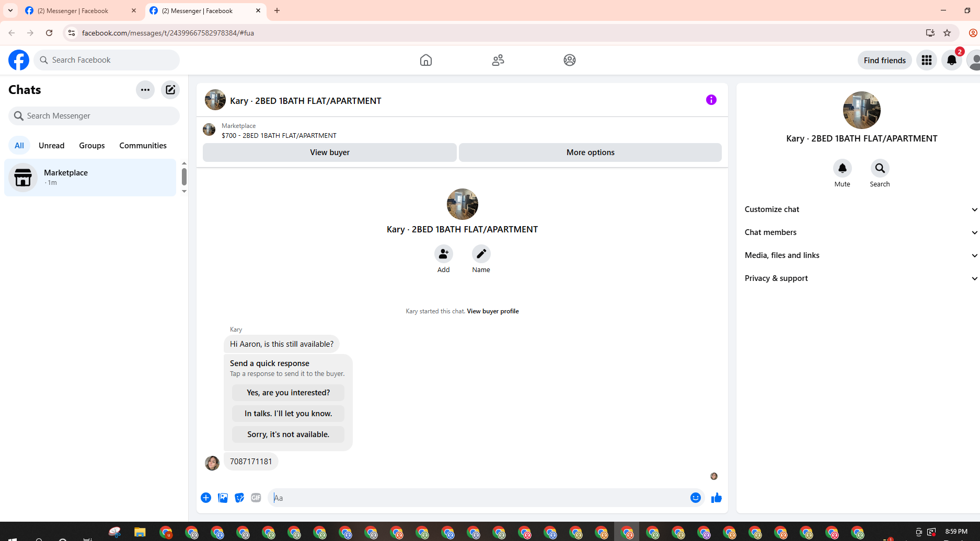Send a thumbs-up like
Image resolution: width=980 pixels, height=541 pixels.
(x=717, y=498)
